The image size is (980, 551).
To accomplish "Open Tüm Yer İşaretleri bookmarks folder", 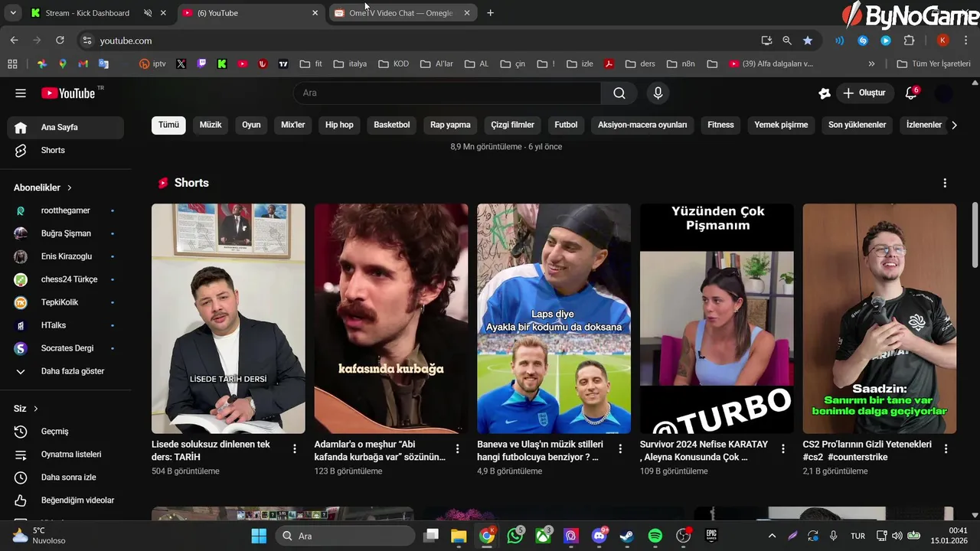I will [934, 64].
